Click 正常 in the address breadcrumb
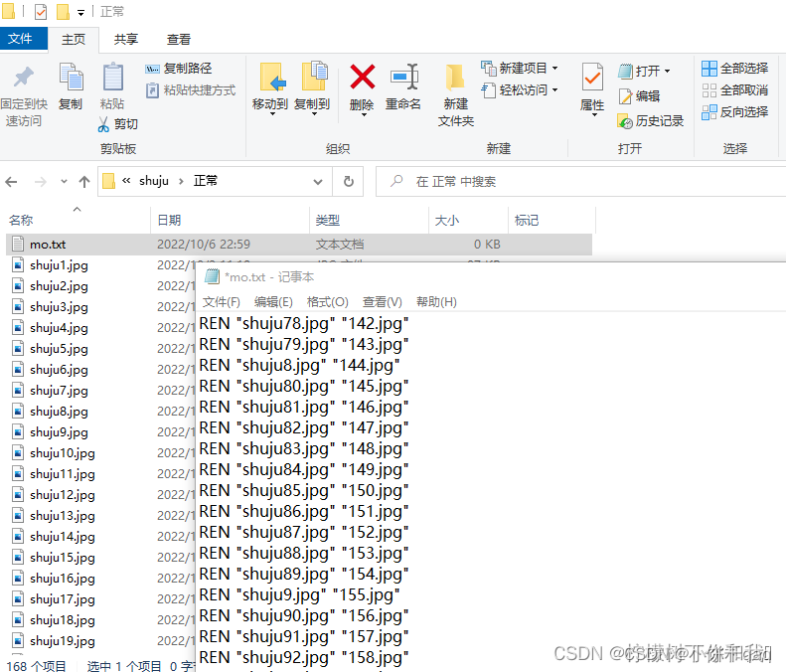Viewport: 786px width, 672px height. click(206, 181)
